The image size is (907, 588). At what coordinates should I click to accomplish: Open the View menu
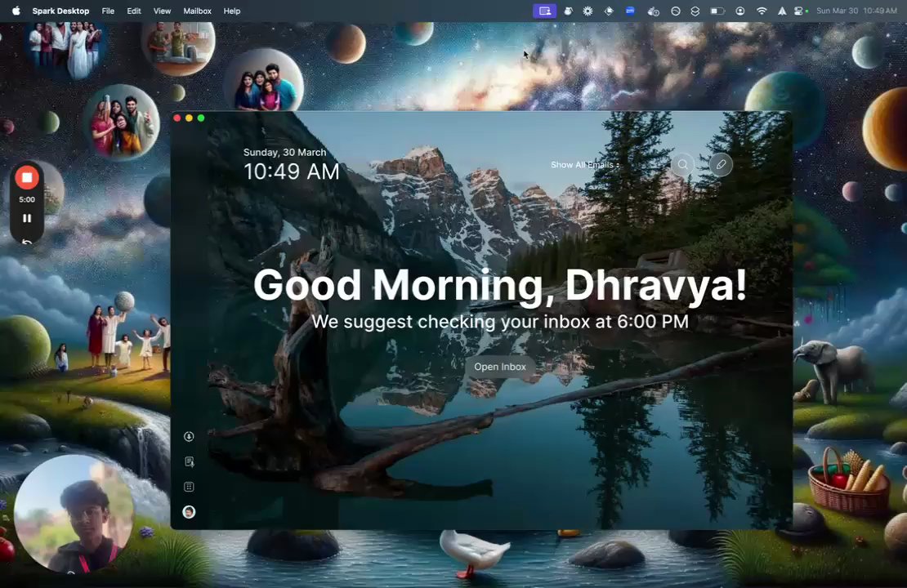[x=162, y=11]
